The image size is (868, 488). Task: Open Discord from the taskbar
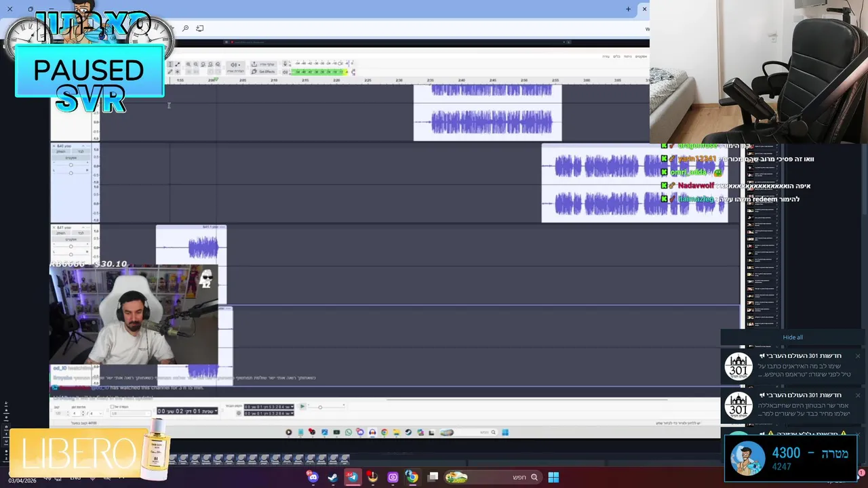pos(313,477)
